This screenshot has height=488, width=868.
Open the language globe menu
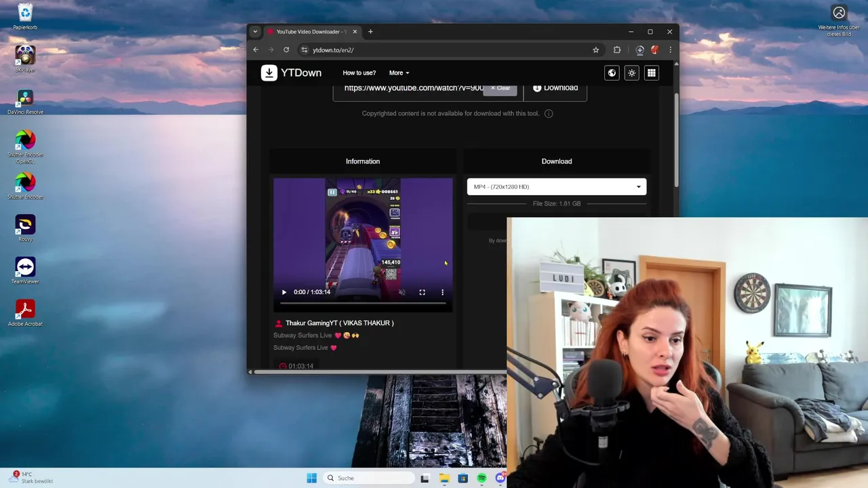click(x=612, y=73)
